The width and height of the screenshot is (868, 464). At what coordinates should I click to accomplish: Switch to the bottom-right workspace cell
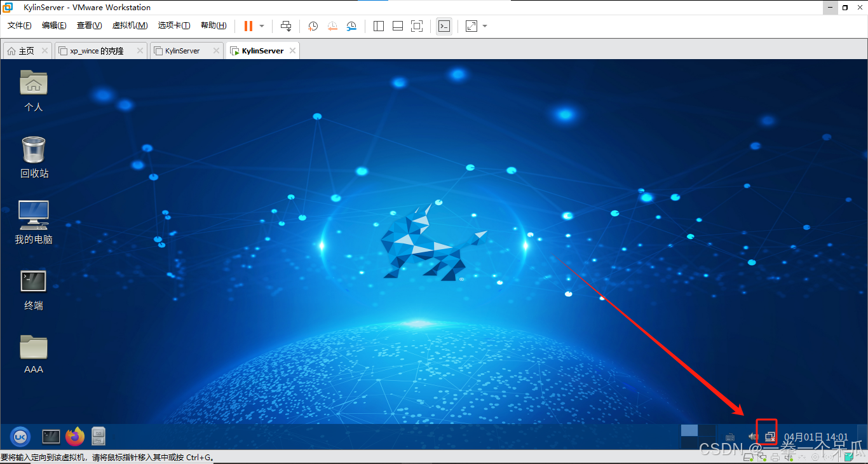click(707, 443)
